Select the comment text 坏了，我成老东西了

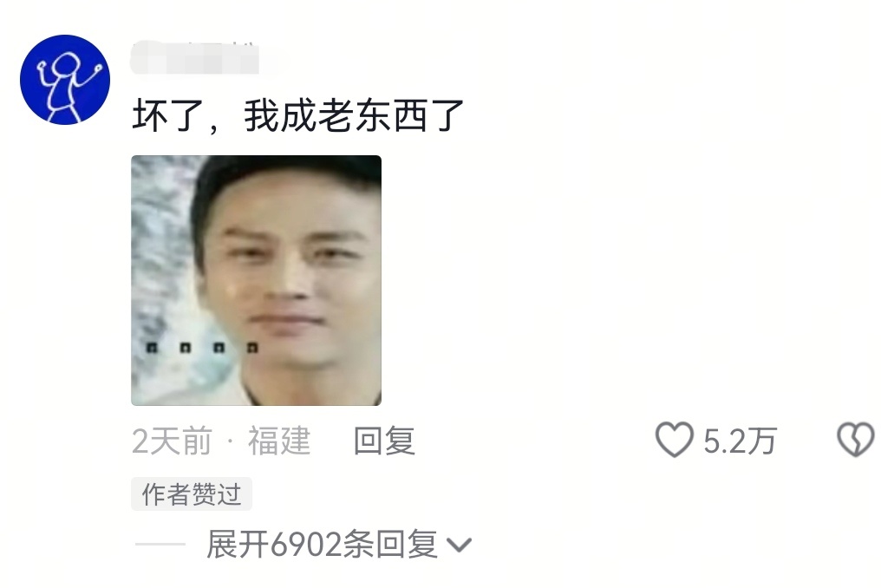[297, 116]
